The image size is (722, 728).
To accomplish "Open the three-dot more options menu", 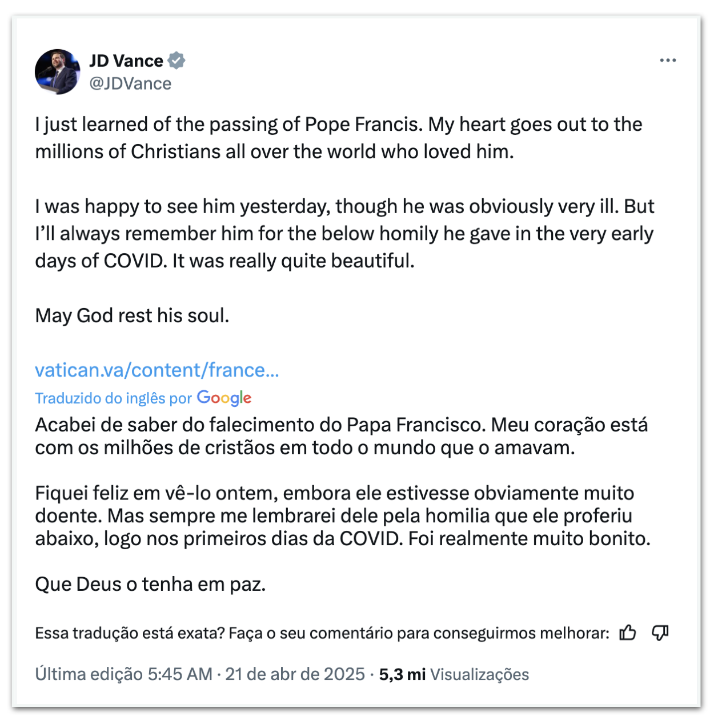I will [x=668, y=60].
